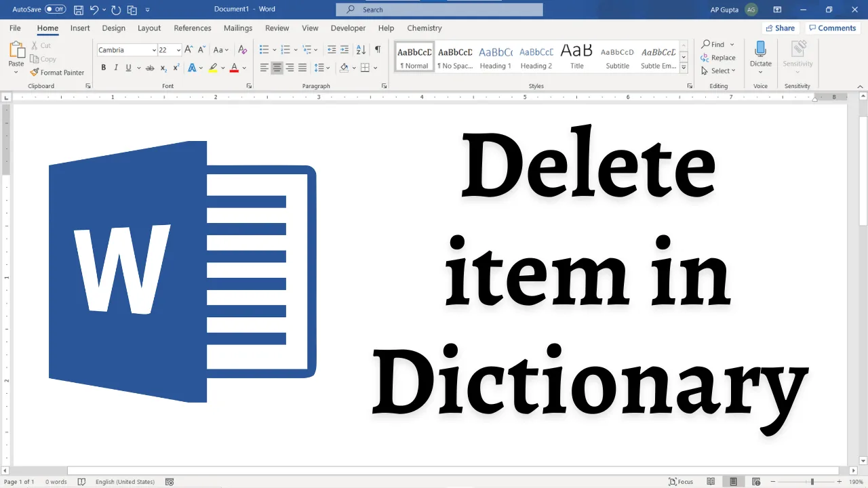Viewport: 868px width, 488px height.
Task: Open the References tab
Action: pos(193,28)
